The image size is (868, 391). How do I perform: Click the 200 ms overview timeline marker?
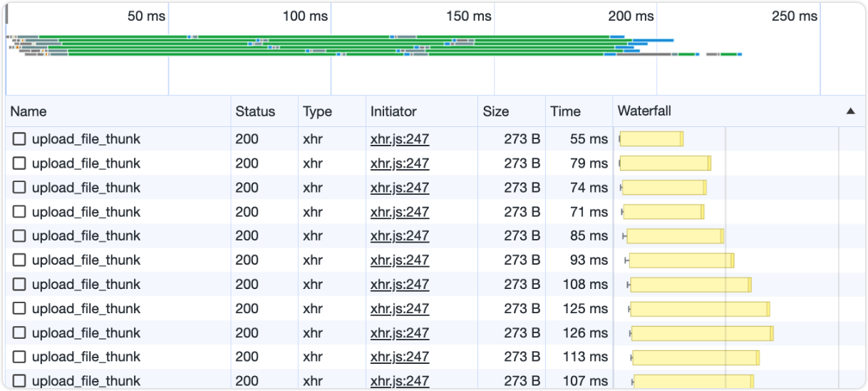[631, 16]
